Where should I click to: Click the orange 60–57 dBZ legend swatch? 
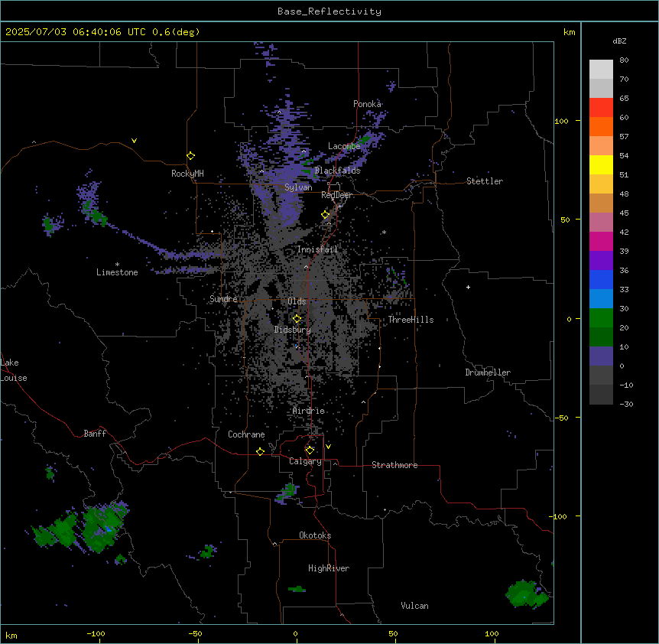point(601,126)
